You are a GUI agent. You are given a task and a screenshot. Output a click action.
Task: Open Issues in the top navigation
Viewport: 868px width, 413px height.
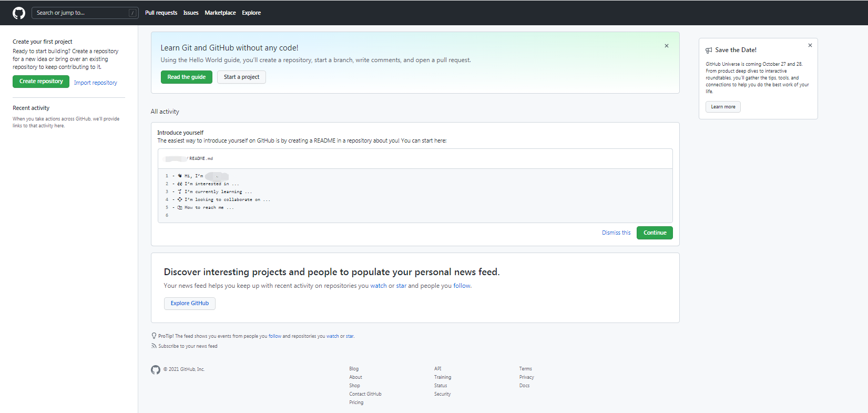click(191, 13)
